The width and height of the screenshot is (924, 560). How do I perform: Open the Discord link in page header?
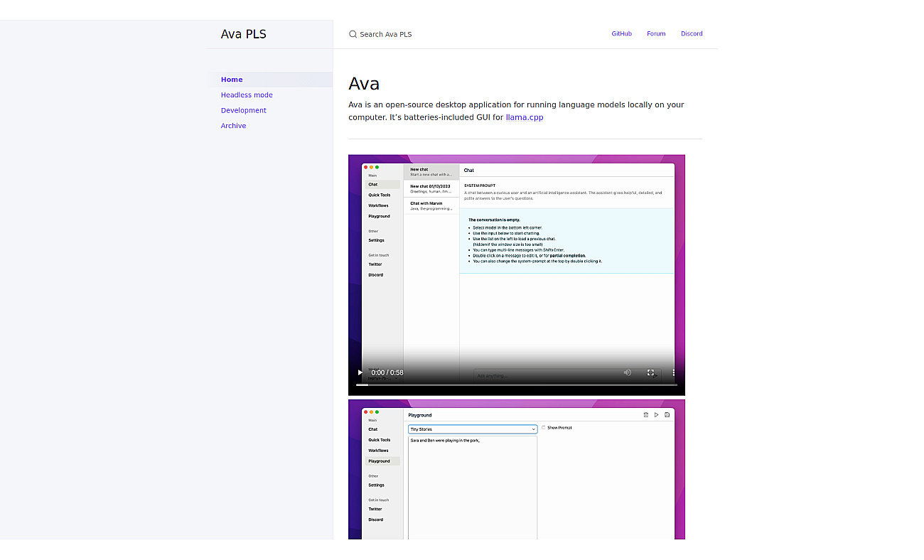pyautogui.click(x=692, y=33)
